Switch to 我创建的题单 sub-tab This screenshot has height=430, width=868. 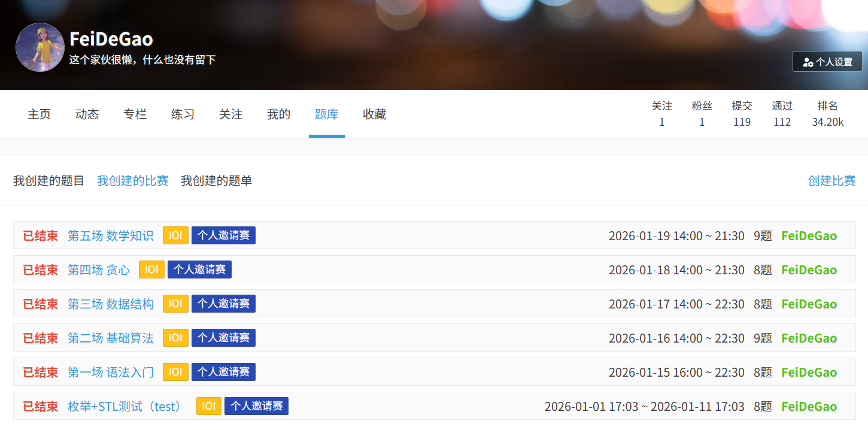[x=217, y=181]
